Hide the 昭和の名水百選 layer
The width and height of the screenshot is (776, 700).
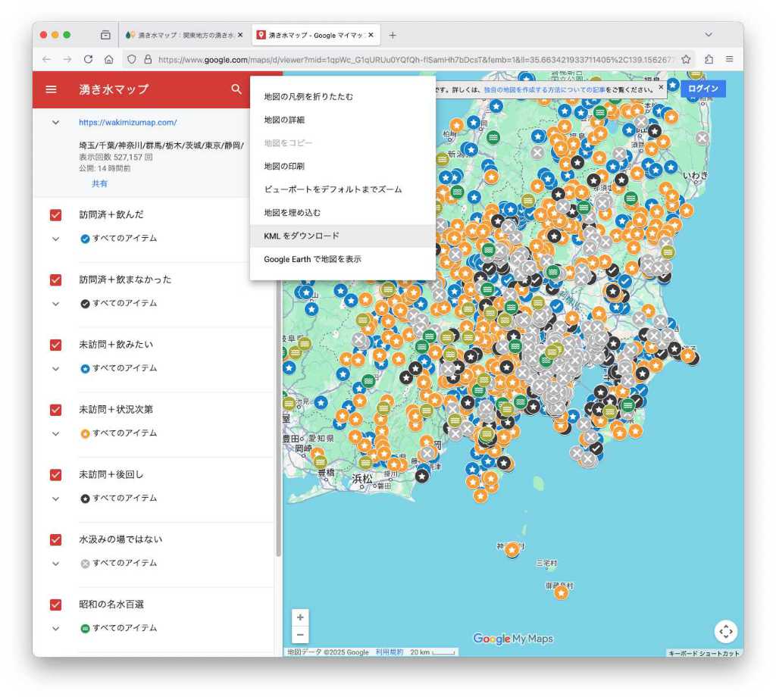click(56, 605)
